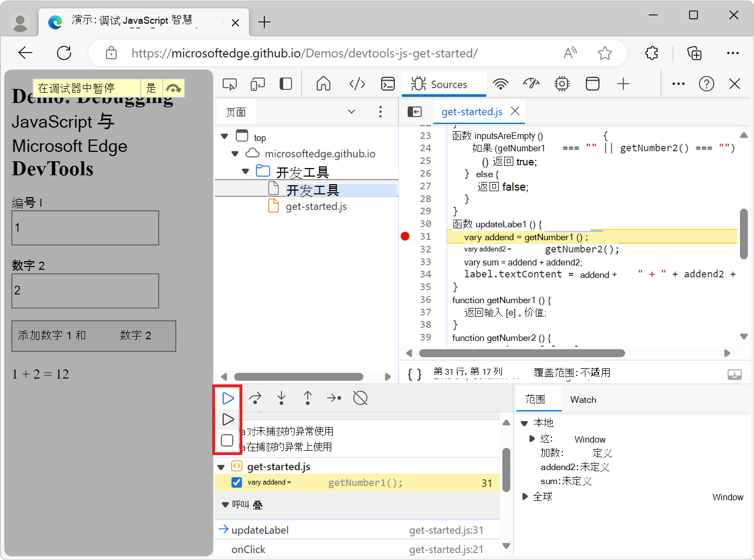Screen dimensions: 754x560
Task: Uncheck the breakpoint at line 31 checkbox
Action: [x=236, y=482]
